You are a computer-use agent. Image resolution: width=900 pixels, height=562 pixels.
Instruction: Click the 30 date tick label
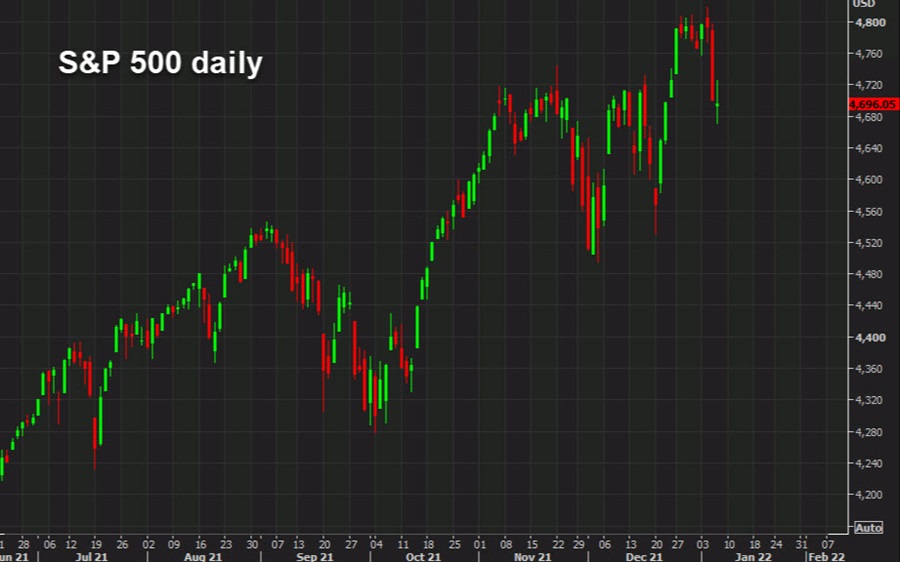(253, 544)
